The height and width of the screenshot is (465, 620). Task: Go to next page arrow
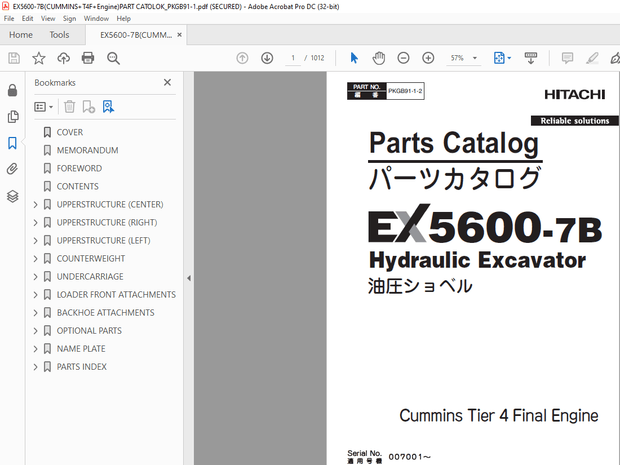tap(267, 58)
